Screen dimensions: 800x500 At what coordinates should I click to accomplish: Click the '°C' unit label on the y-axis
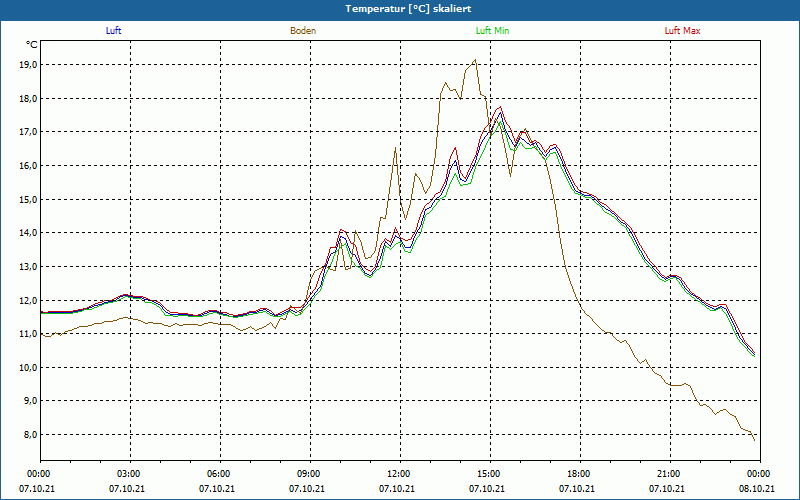(31, 45)
